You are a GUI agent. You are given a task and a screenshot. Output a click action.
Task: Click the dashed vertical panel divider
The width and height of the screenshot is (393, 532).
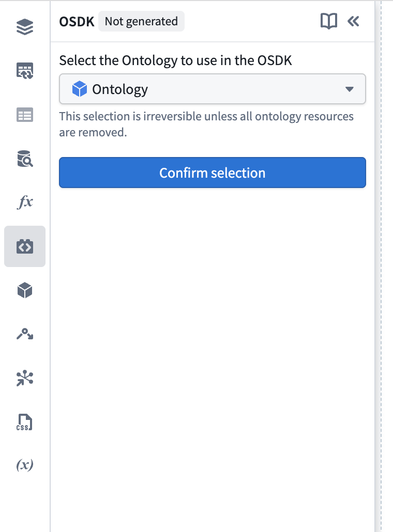[381, 266]
